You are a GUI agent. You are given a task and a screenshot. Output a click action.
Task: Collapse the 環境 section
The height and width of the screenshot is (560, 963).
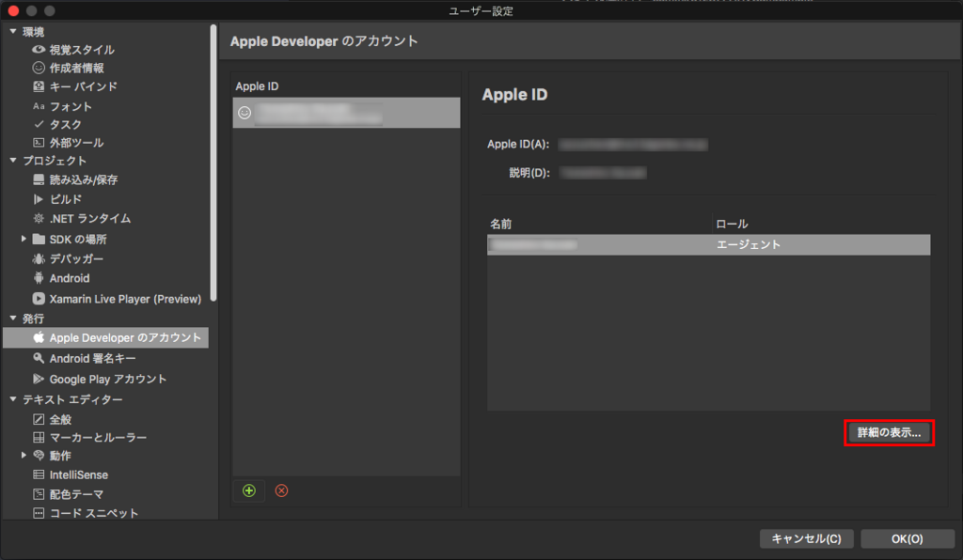[13, 31]
